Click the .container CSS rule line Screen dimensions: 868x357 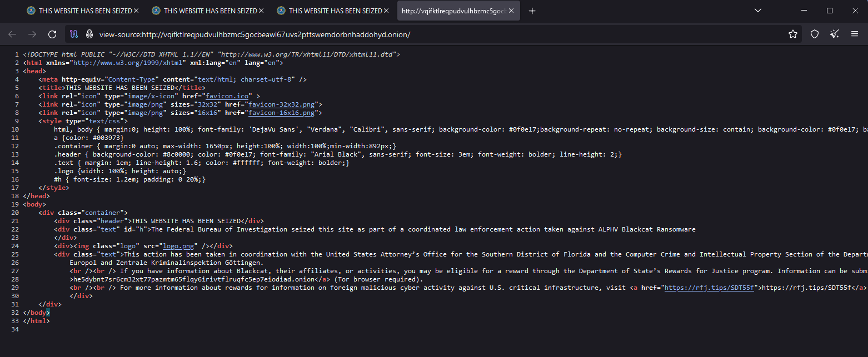coord(225,146)
